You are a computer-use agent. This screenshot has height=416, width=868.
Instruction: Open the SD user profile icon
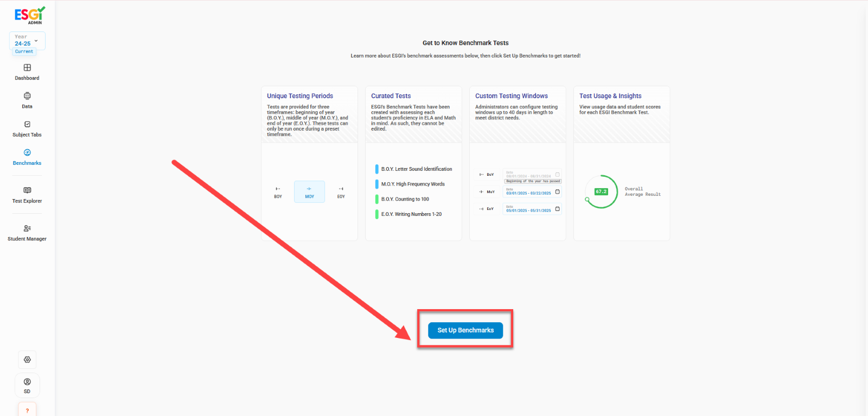[27, 385]
